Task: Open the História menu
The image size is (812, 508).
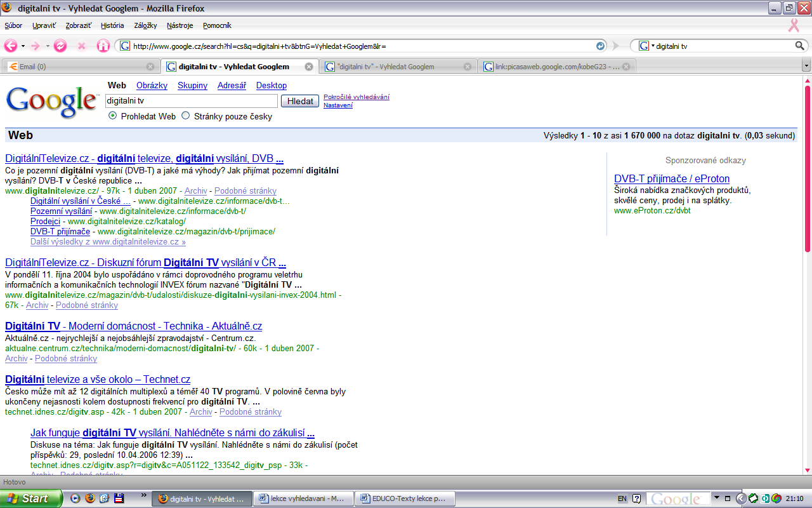Action: click(112, 25)
